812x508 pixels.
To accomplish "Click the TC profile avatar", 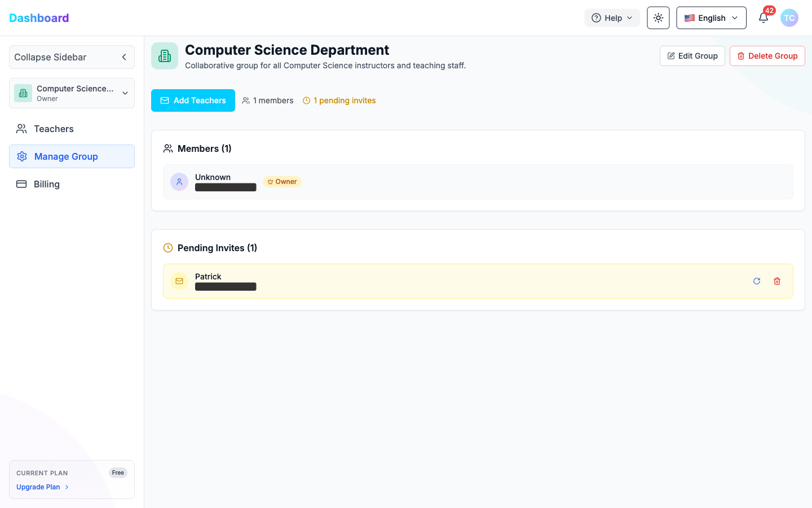I will point(789,17).
